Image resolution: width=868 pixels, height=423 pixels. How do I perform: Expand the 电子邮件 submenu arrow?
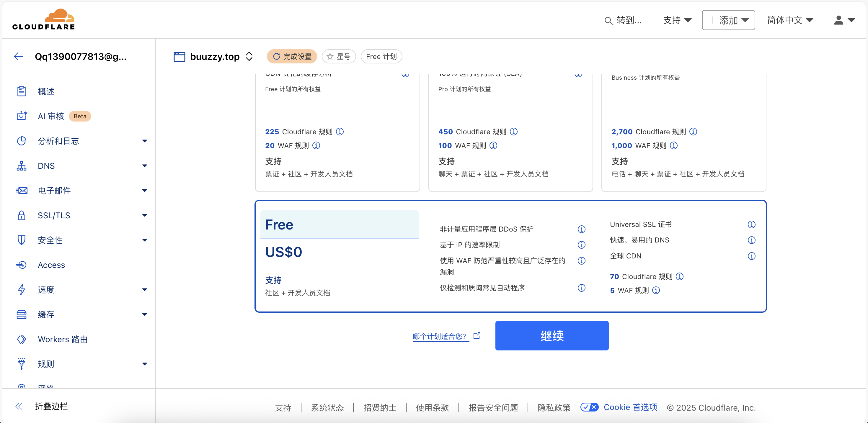pyautogui.click(x=145, y=190)
